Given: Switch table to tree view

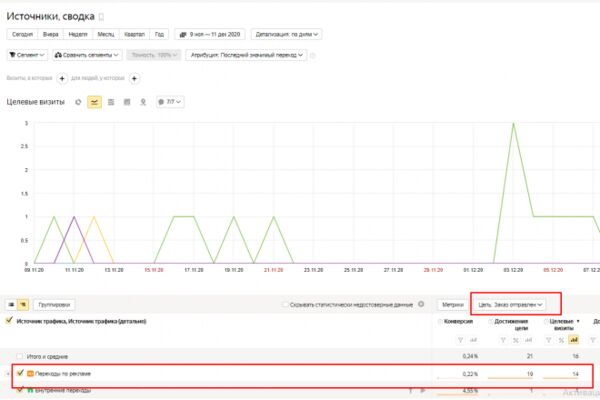Looking at the screenshot, I should pos(23,305).
